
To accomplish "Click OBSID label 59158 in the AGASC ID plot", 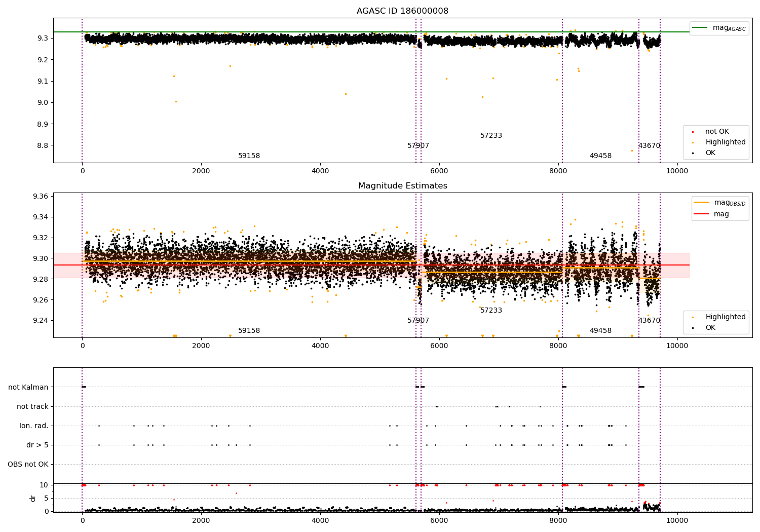I will tap(249, 156).
